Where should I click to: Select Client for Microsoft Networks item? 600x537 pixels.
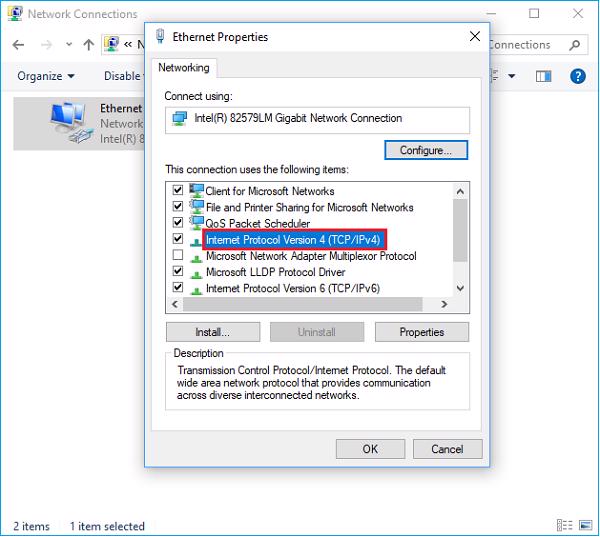(x=270, y=191)
